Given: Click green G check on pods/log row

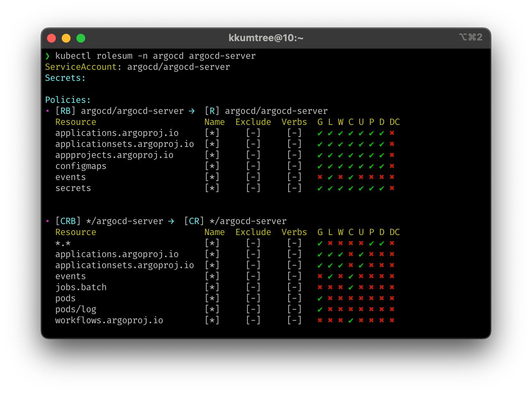Looking at the screenshot, I should 320,309.
